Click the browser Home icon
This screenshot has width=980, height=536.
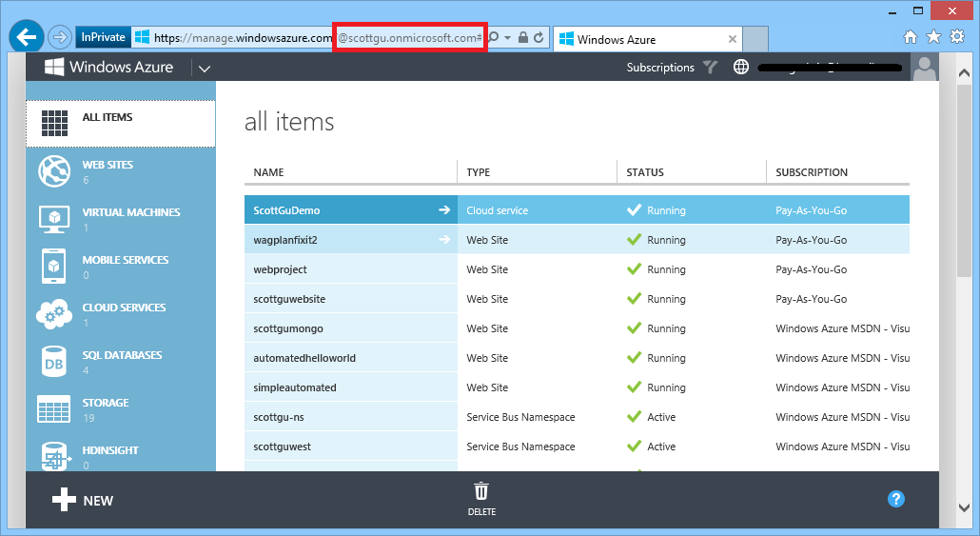[911, 37]
